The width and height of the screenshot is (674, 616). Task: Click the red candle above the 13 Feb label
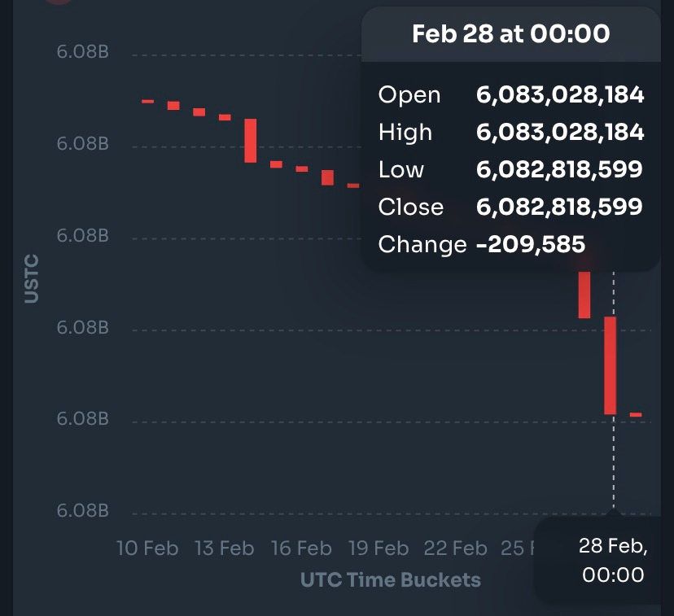225,117
